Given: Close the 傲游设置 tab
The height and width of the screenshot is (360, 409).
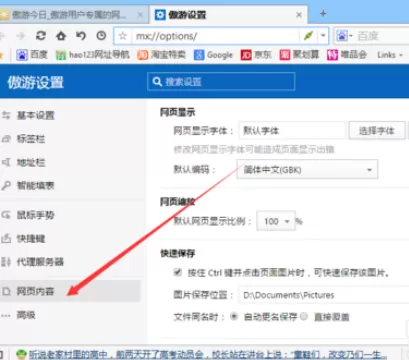Looking at the screenshot, I should point(299,15).
